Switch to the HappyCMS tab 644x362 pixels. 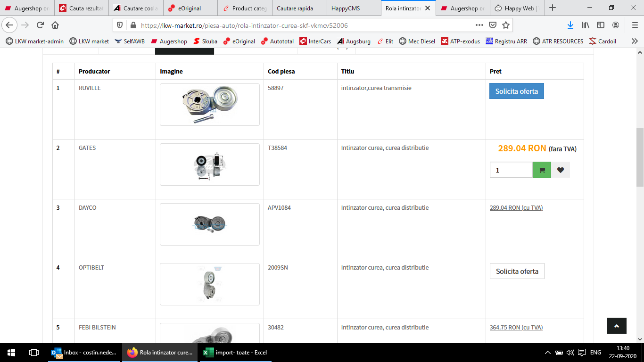click(x=354, y=8)
